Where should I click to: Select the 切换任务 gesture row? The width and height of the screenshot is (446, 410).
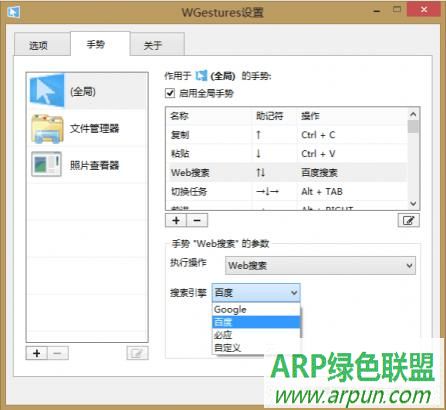click(287, 192)
